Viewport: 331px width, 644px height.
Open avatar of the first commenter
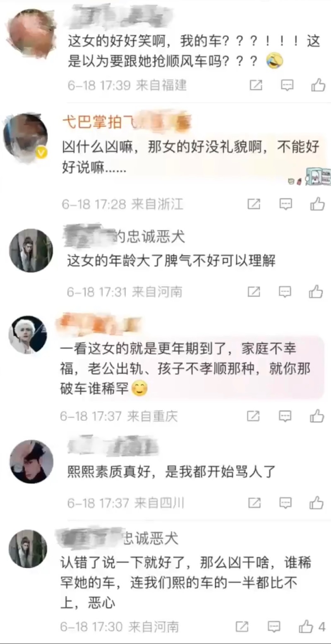(x=32, y=33)
